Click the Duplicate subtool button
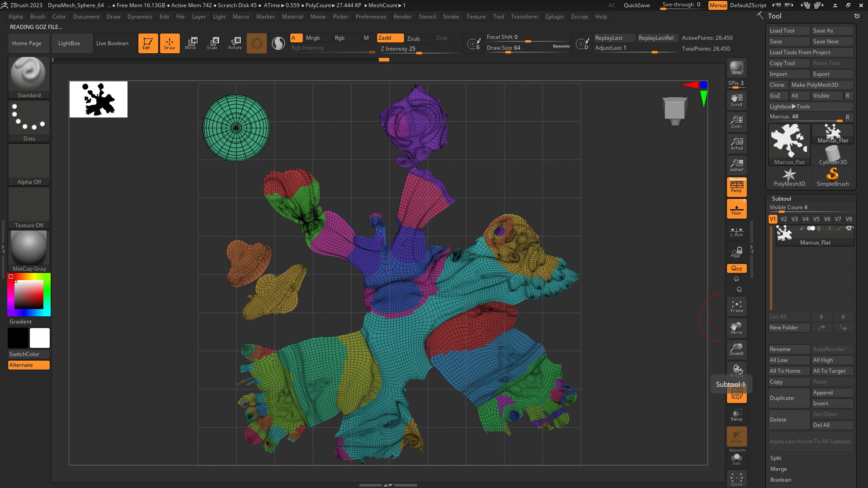 (x=789, y=398)
